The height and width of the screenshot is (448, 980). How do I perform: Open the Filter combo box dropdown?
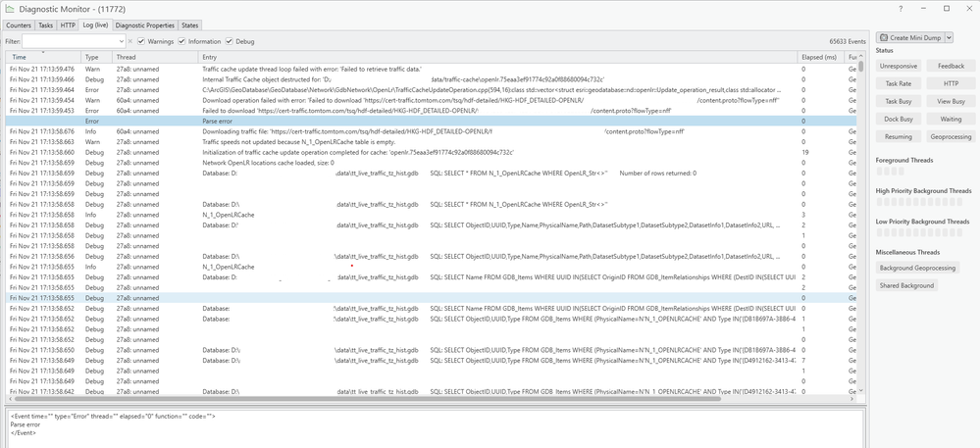tap(121, 41)
